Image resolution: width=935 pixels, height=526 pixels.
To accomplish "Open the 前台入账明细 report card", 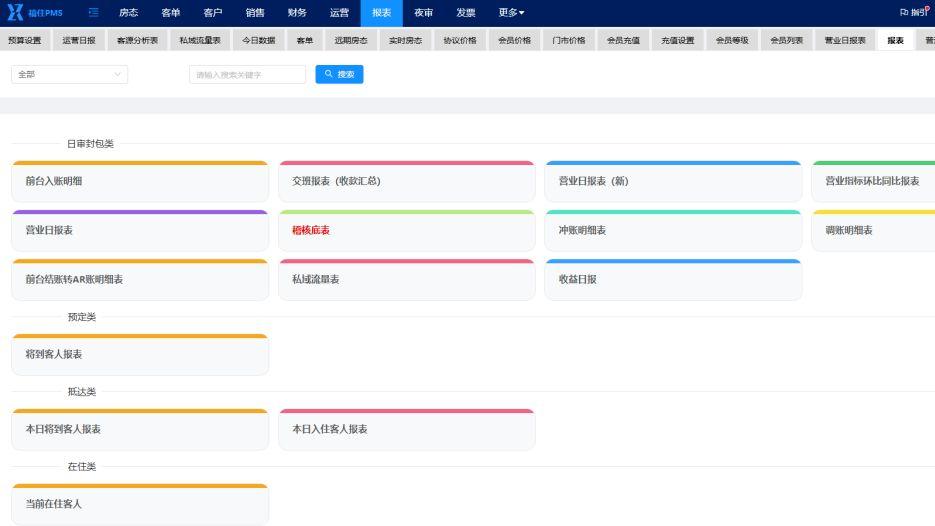I will pos(140,181).
